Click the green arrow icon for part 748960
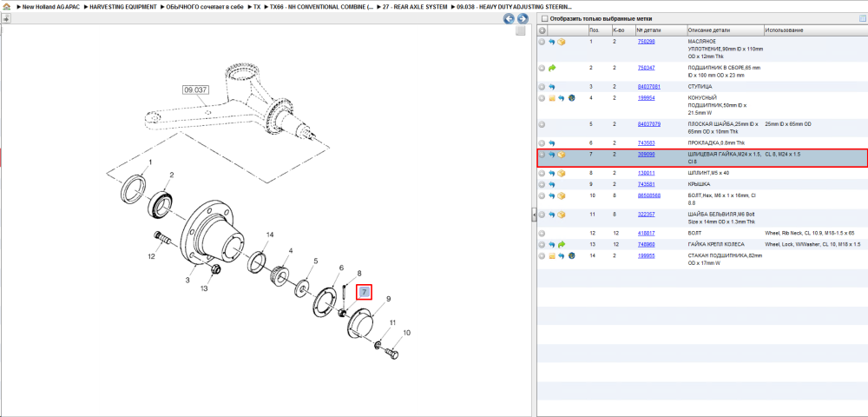 [562, 244]
